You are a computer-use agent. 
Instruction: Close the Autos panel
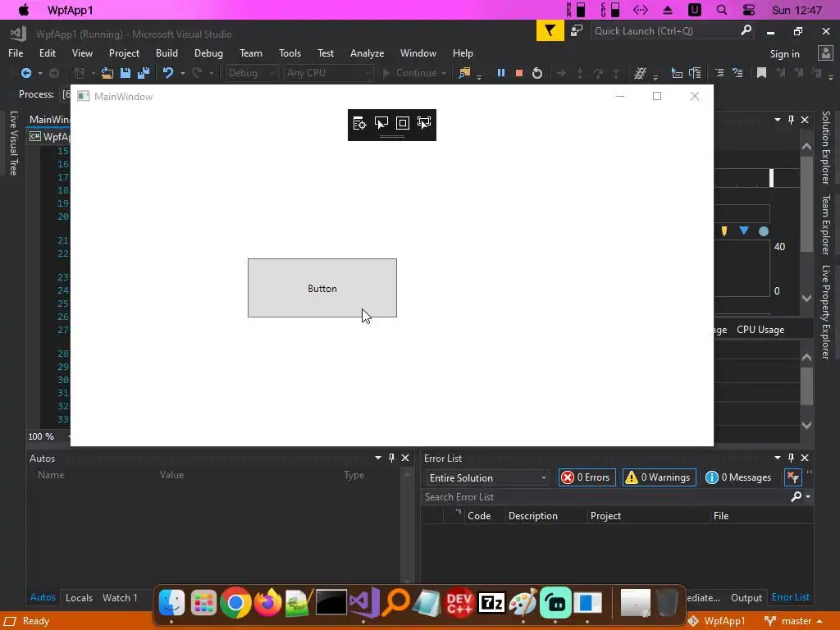405,458
